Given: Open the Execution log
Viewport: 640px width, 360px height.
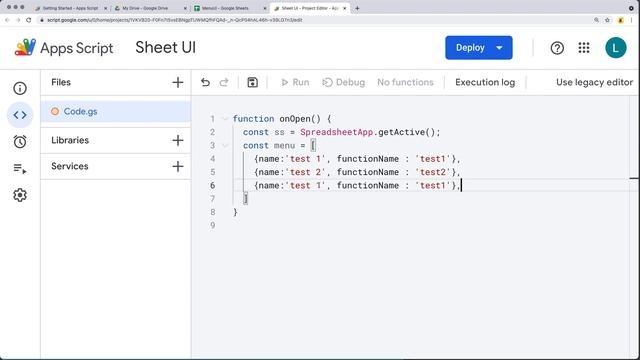Looking at the screenshot, I should pyautogui.click(x=485, y=82).
